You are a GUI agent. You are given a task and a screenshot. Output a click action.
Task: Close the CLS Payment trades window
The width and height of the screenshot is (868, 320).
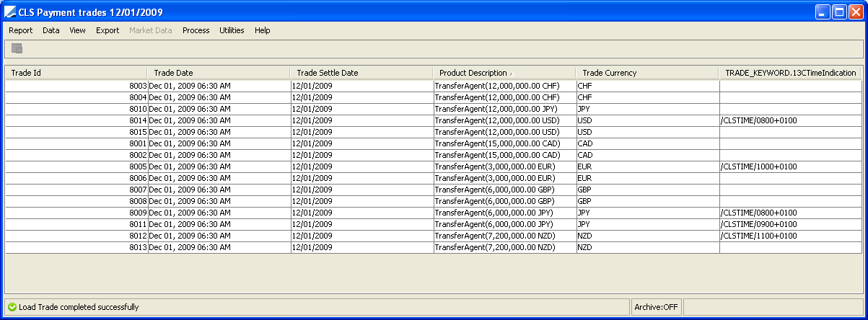(x=855, y=12)
